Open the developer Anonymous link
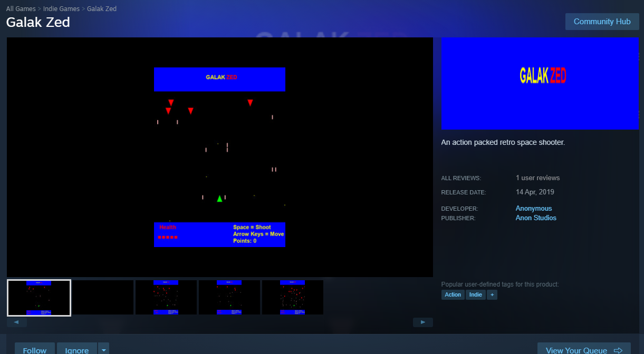The image size is (644, 354). [x=534, y=209]
